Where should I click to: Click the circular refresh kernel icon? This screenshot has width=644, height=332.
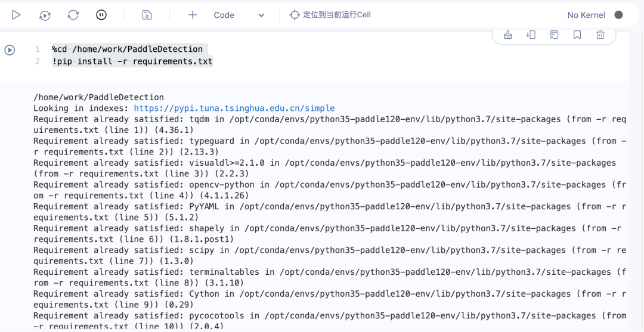pos(73,15)
